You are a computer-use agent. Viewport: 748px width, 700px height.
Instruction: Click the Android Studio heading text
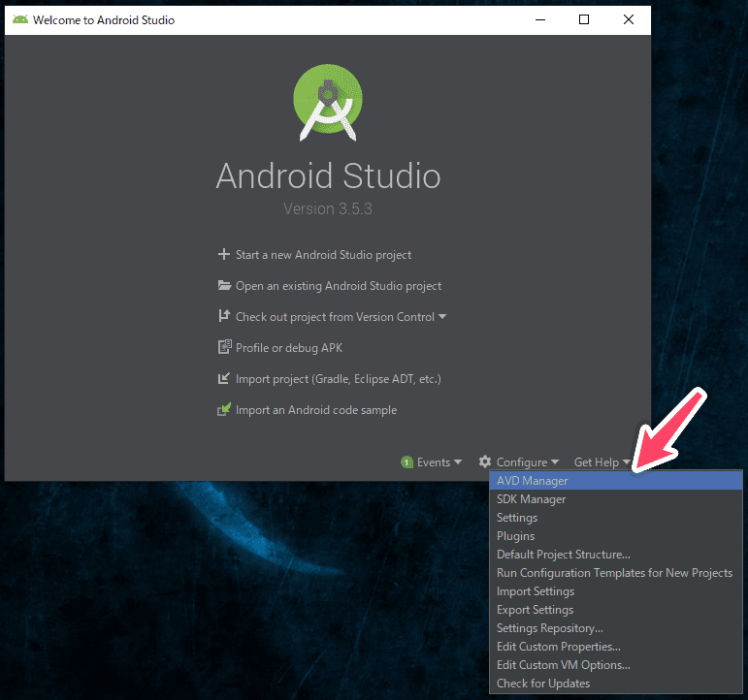click(x=328, y=175)
